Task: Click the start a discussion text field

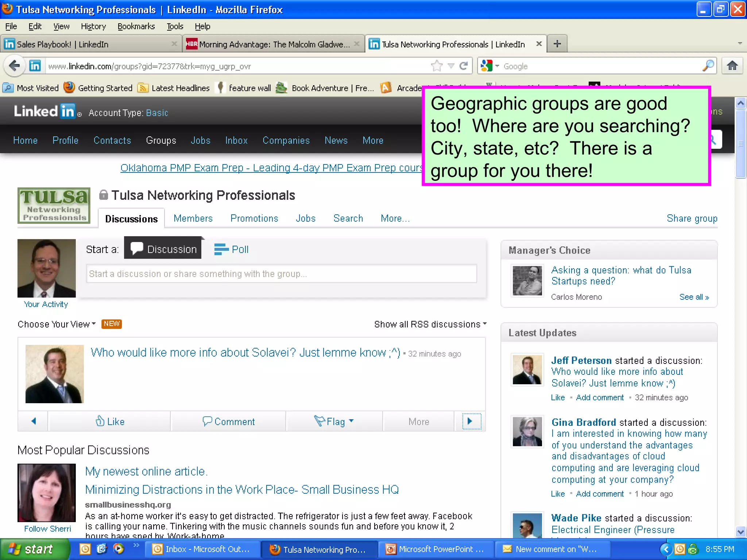Action: pos(281,273)
